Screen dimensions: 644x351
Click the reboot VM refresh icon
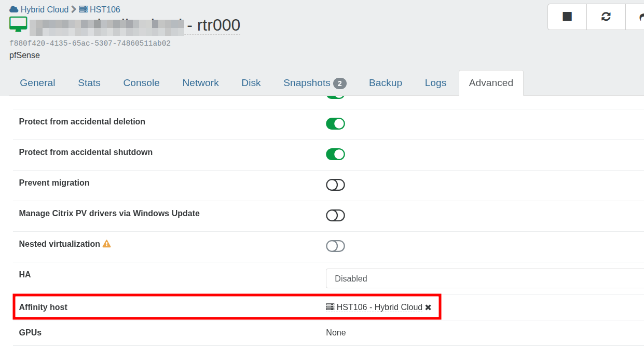point(606,17)
